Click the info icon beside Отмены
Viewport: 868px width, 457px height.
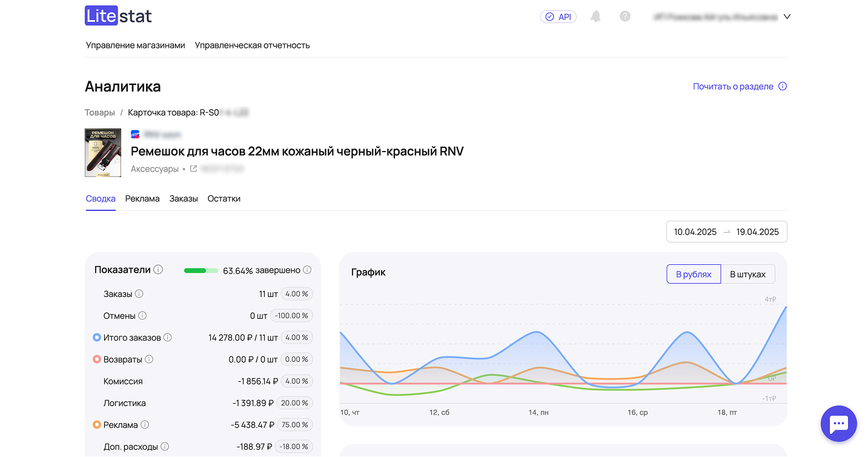(142, 316)
